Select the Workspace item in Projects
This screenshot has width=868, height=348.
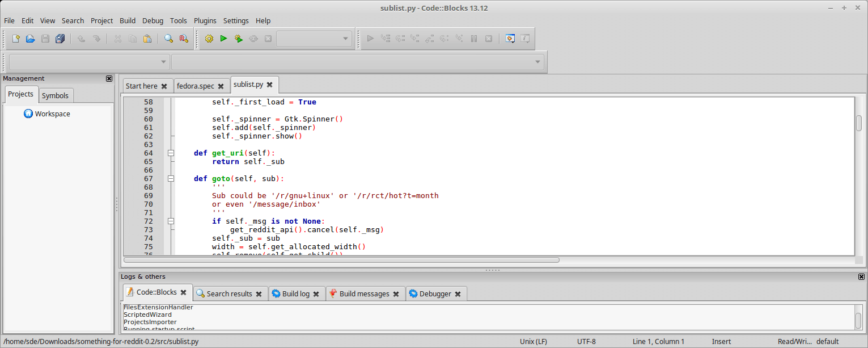(52, 114)
